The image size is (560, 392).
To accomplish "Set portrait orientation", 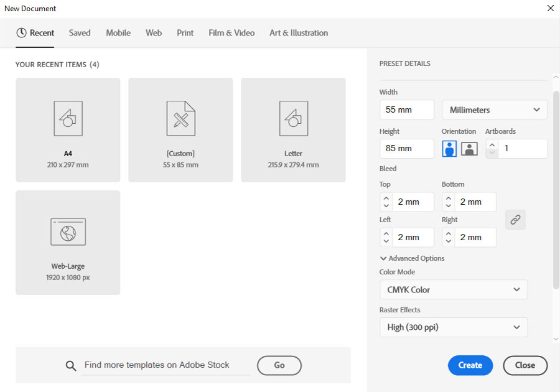I will tap(449, 149).
